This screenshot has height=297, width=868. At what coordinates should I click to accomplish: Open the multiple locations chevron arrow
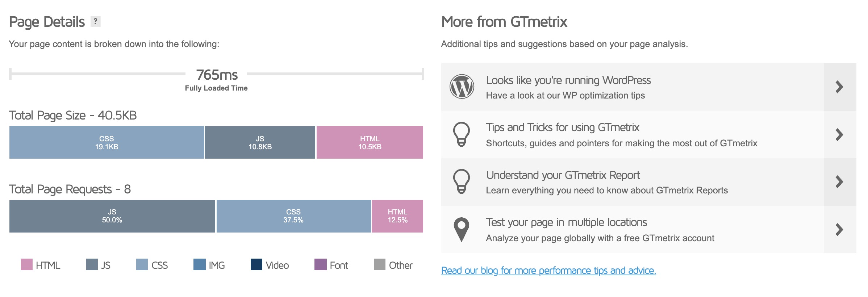tap(839, 230)
